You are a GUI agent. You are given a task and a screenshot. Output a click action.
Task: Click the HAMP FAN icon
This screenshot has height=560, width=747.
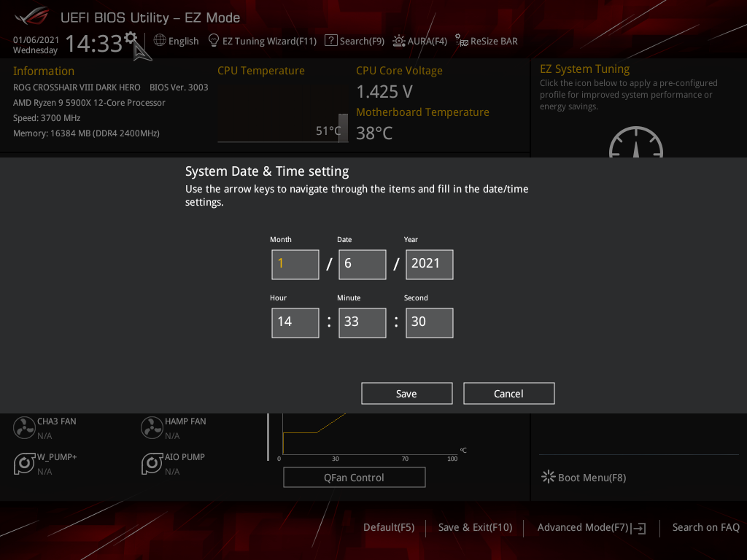tap(152, 427)
